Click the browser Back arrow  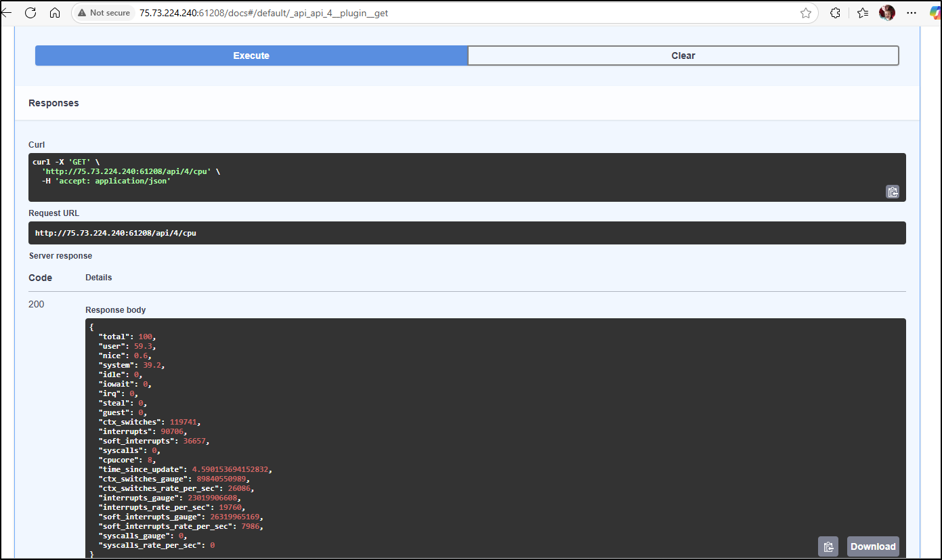5,13
